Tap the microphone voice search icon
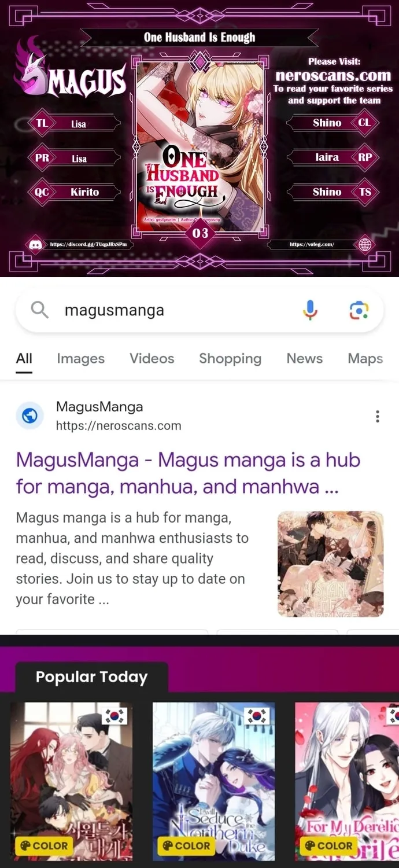Screen dimensions: 399x868 [x=310, y=310]
